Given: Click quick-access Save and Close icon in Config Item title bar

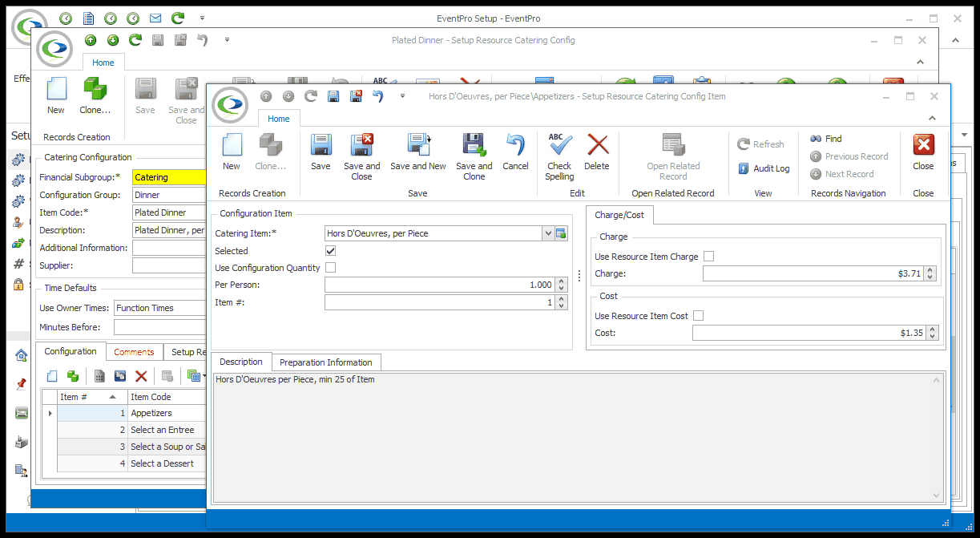Looking at the screenshot, I should tap(355, 96).
